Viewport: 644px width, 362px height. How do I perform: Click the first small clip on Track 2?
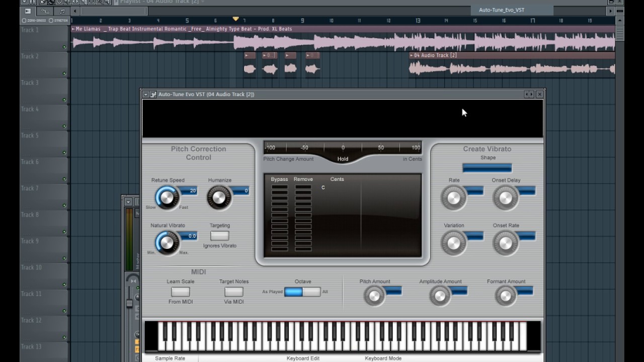coord(250,64)
